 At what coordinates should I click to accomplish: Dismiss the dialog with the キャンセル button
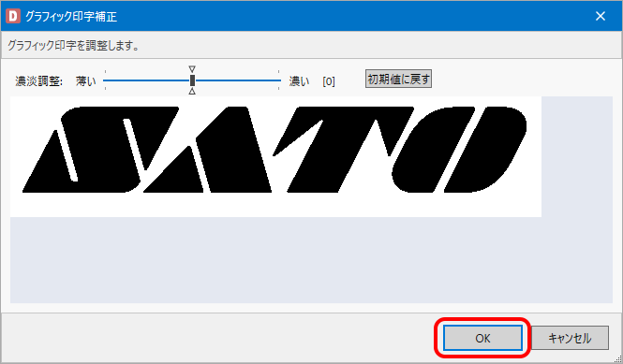(x=570, y=338)
